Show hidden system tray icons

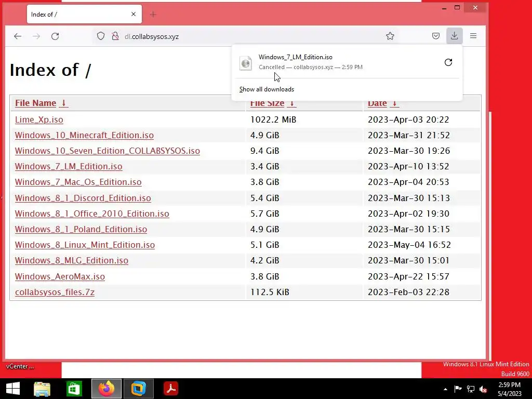pos(445,389)
